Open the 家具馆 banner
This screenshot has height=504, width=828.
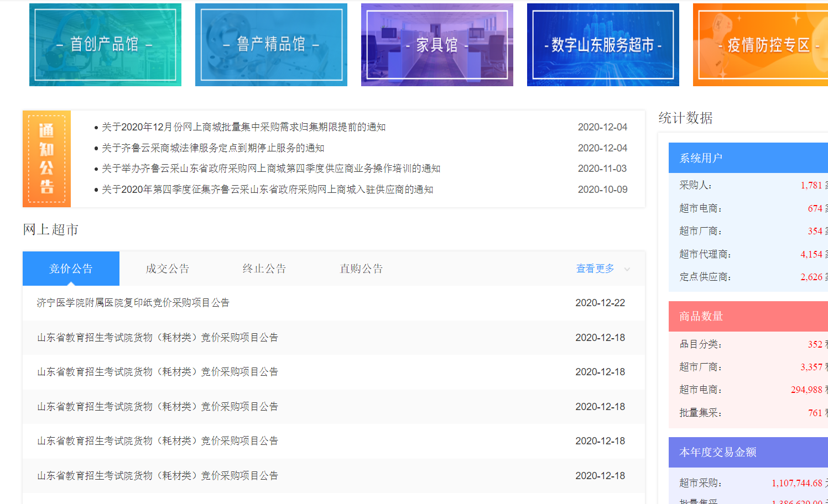point(437,45)
